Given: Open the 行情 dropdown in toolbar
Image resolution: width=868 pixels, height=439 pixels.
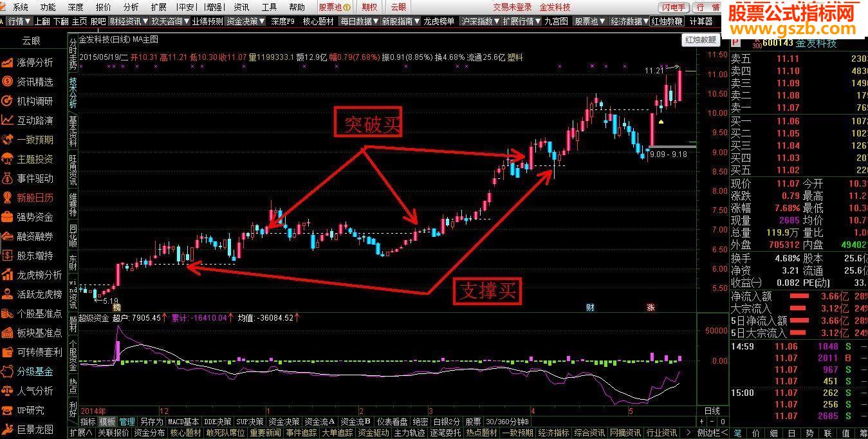Looking at the screenshot, I should click(x=19, y=21).
